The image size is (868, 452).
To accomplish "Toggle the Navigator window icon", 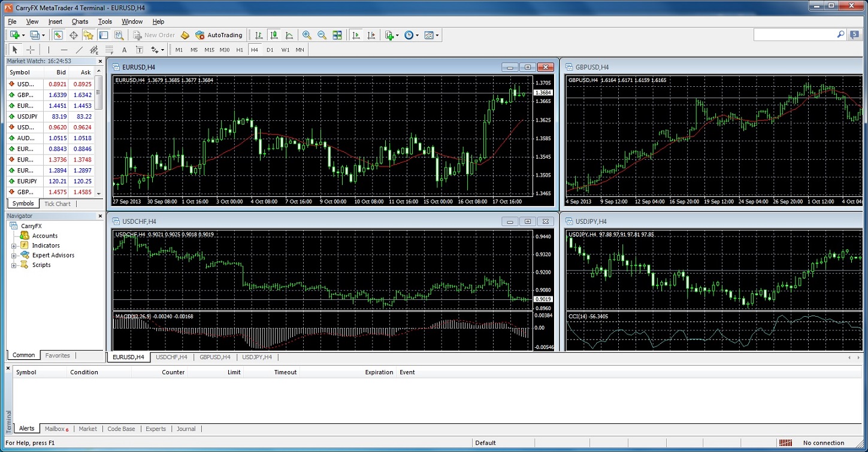I will click(x=89, y=35).
